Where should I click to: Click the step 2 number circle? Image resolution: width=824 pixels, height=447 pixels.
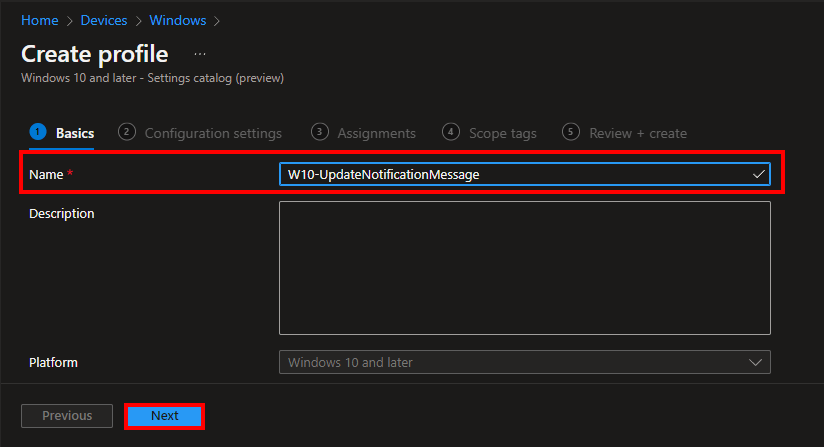coord(127,132)
